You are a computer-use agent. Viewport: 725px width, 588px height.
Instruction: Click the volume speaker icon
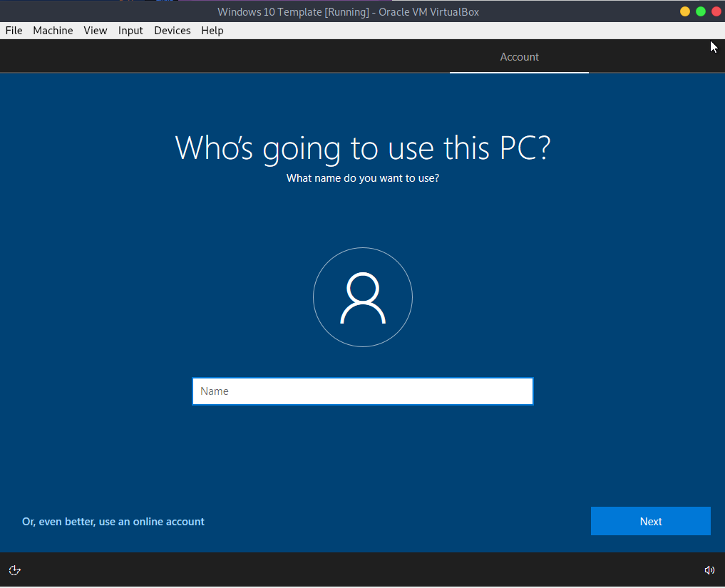709,570
